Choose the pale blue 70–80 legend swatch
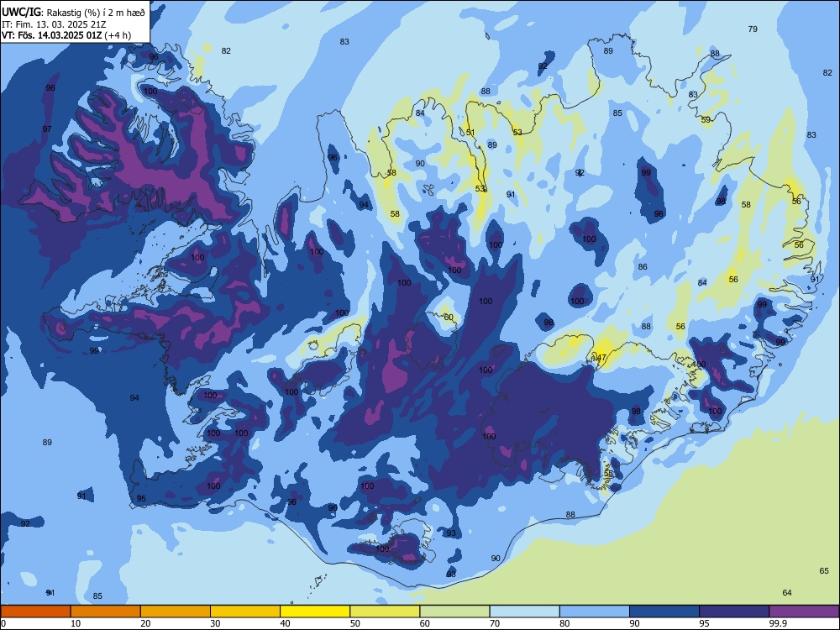This screenshot has height=630, width=840. coord(524,612)
